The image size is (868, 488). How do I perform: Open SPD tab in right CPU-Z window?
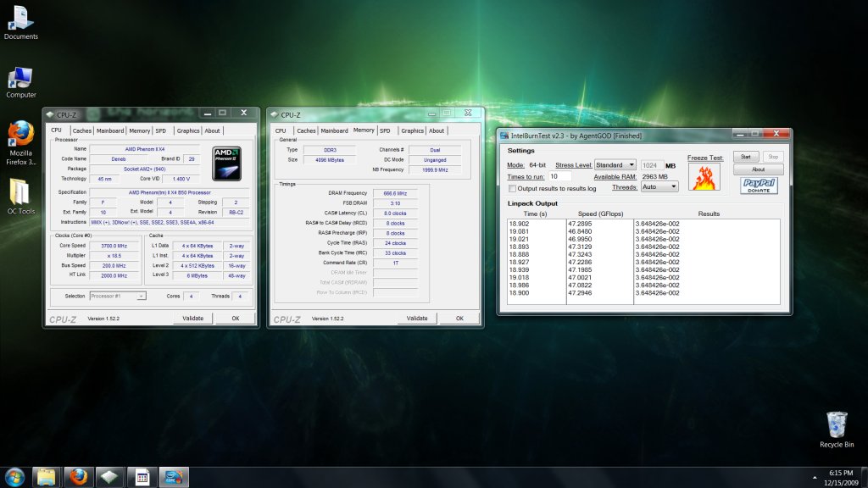(386, 131)
